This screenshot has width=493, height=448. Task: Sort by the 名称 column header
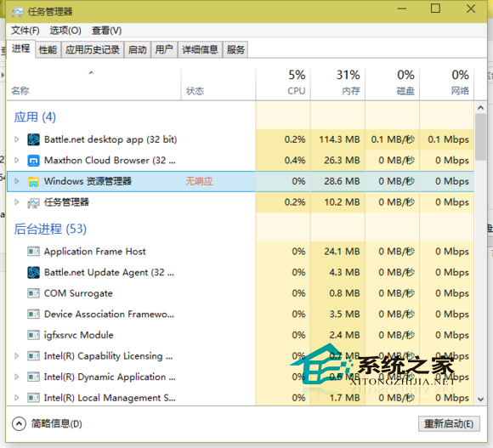pos(93,84)
